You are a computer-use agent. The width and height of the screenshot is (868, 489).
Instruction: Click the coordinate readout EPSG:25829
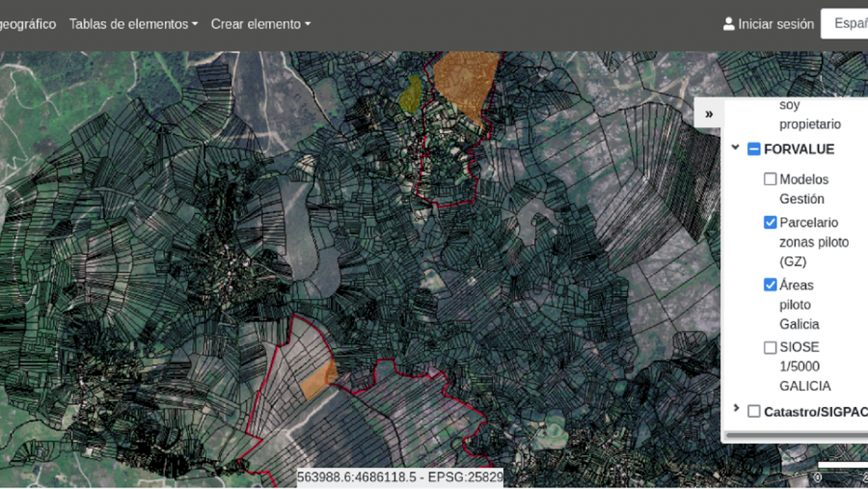click(x=399, y=477)
